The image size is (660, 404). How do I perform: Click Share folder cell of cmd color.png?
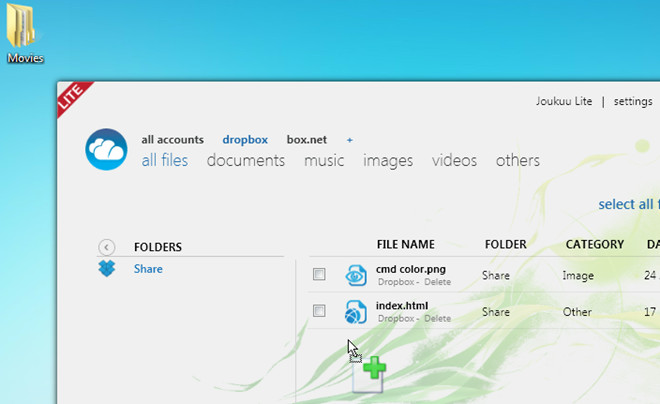click(x=496, y=276)
